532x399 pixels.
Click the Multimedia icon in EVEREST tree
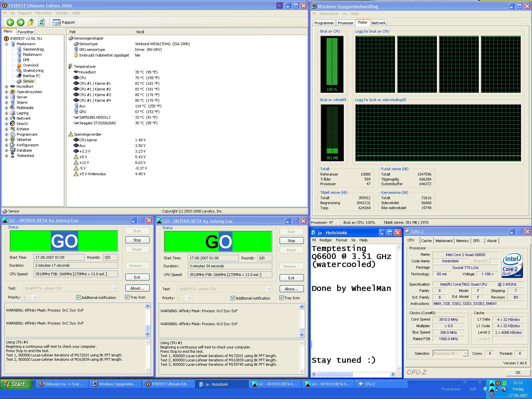(13, 108)
